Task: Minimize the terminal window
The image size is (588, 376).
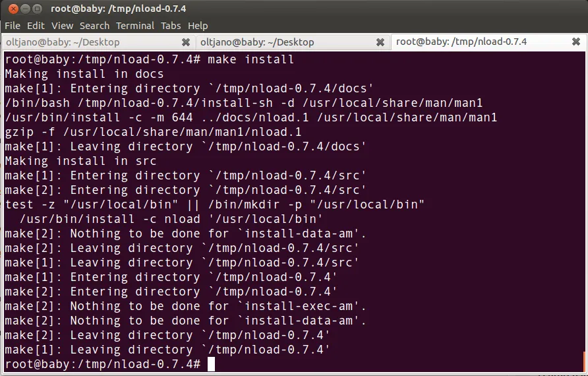Action: (x=25, y=9)
